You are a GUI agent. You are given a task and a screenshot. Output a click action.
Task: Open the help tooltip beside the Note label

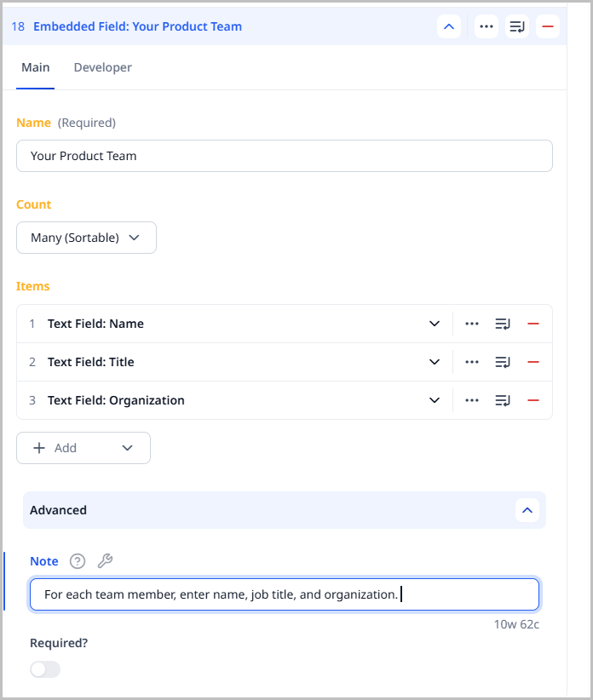coord(78,561)
